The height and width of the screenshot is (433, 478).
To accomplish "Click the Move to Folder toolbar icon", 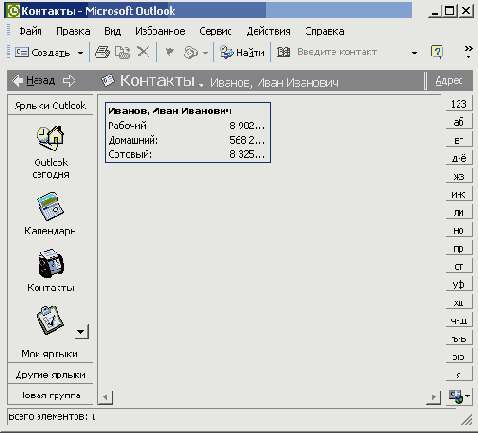I will point(122,52).
